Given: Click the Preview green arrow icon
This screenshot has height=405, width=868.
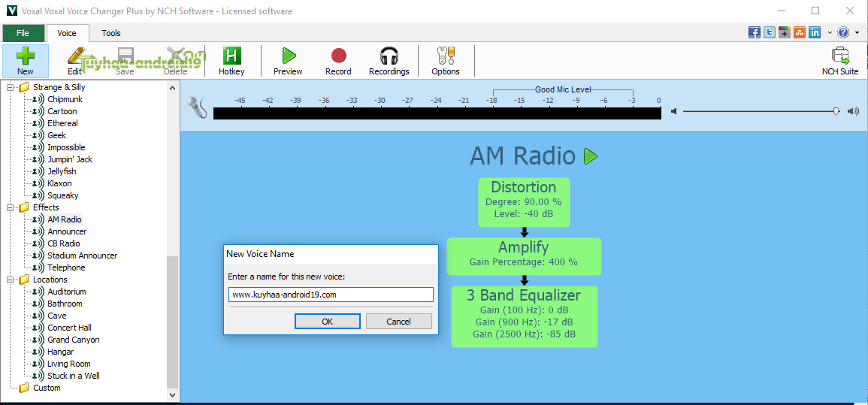Looking at the screenshot, I should [289, 56].
